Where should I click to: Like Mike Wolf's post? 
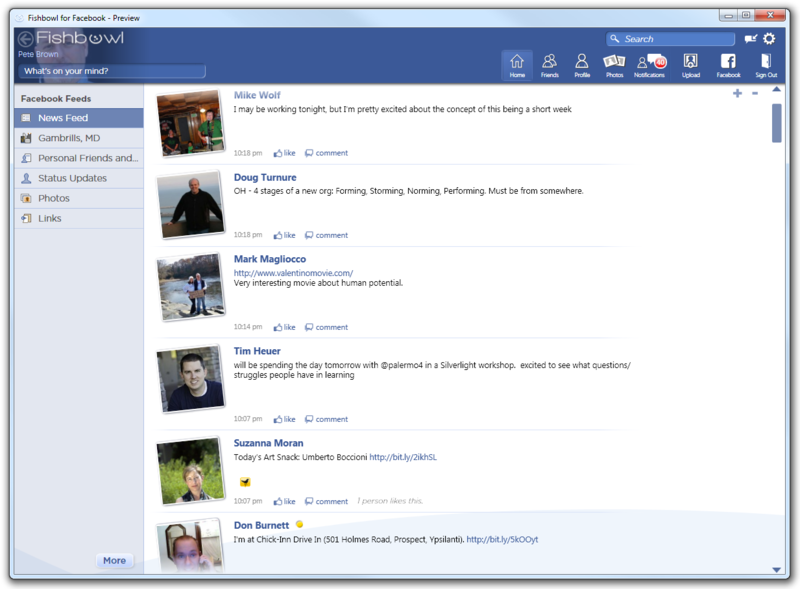(x=284, y=153)
